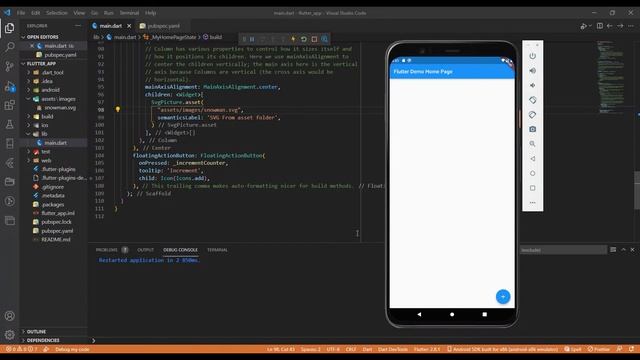Image resolution: width=640 pixels, height=360 pixels.
Task: Click the emulator volume up button
Action: point(533,71)
